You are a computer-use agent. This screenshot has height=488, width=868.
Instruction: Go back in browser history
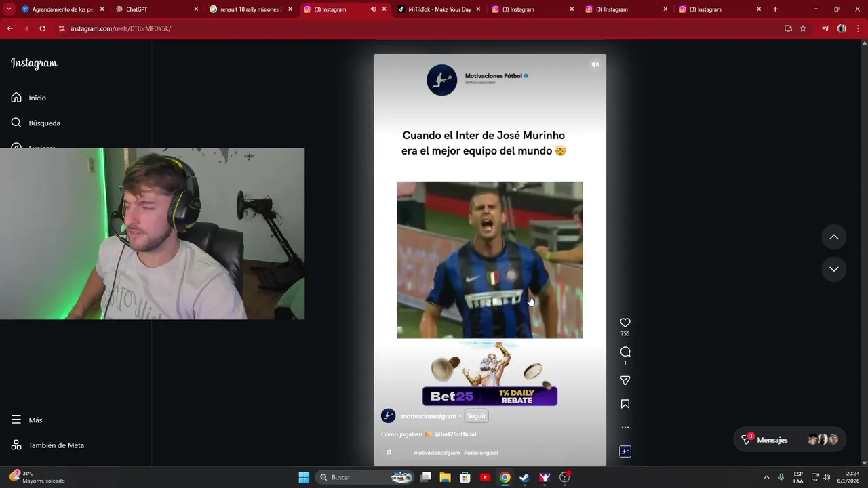(x=9, y=28)
